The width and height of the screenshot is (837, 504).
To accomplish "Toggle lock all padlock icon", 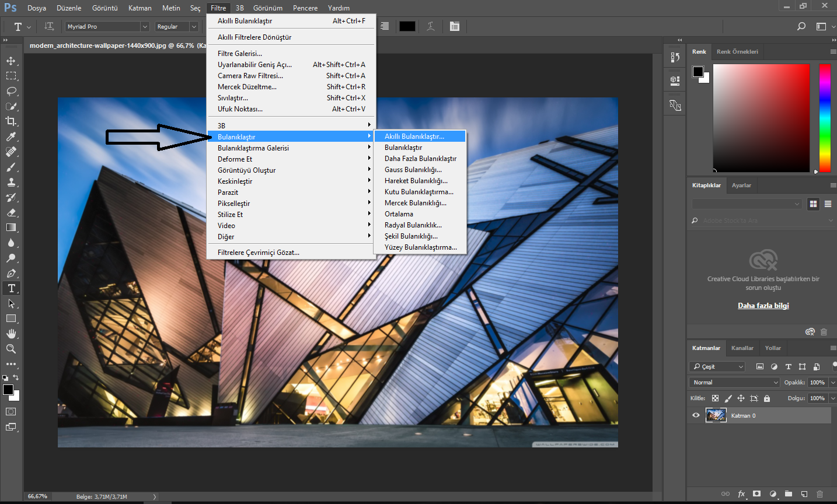I will [767, 398].
